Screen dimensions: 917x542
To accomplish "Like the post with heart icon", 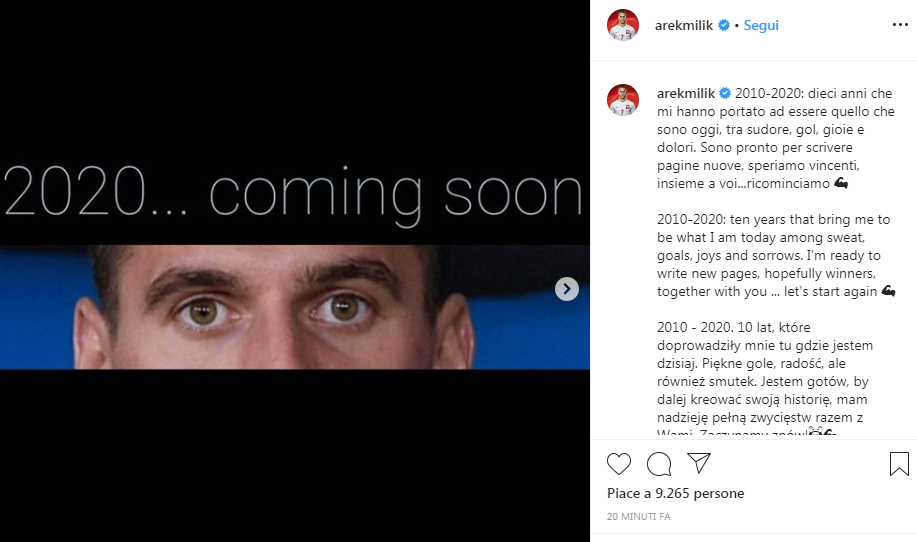I will pos(619,464).
